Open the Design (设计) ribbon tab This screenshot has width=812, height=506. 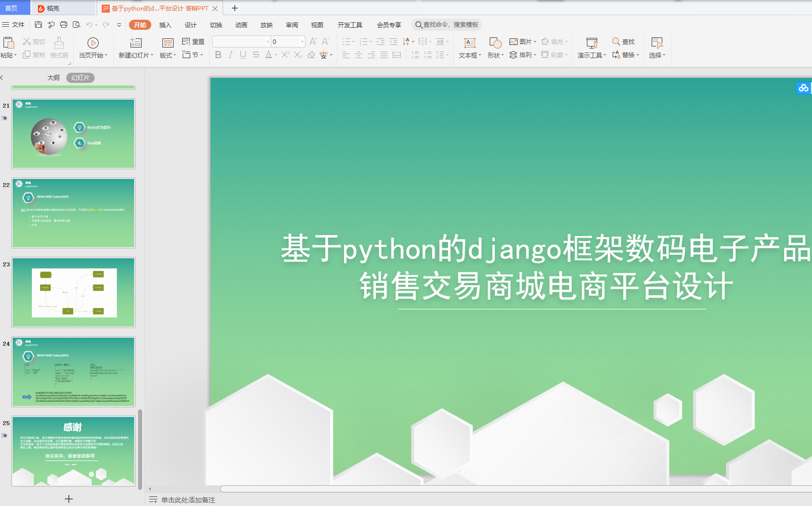coord(191,25)
